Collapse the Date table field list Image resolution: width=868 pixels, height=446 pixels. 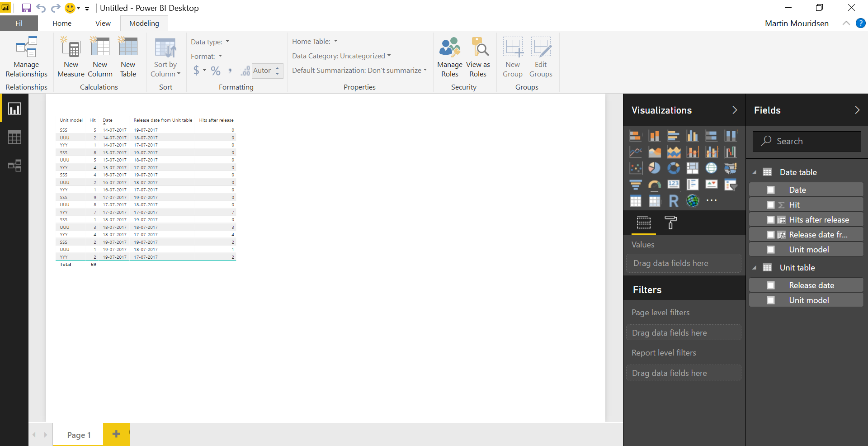coord(754,172)
